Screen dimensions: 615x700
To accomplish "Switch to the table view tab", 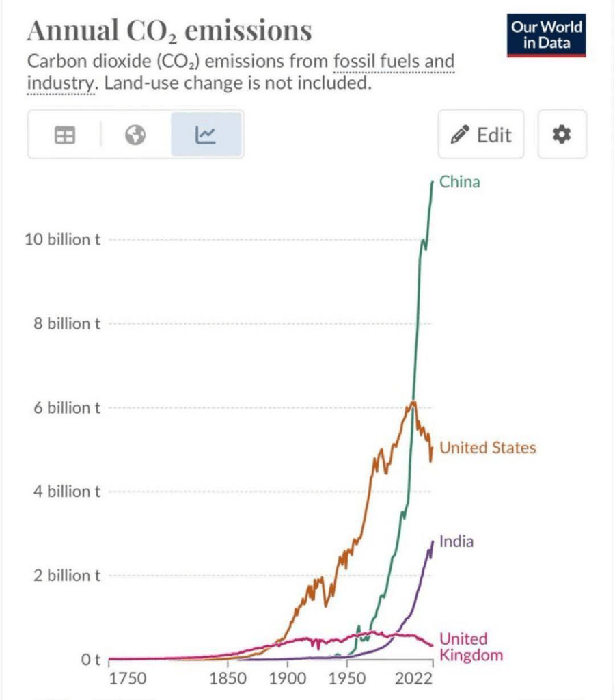I will 65,135.
